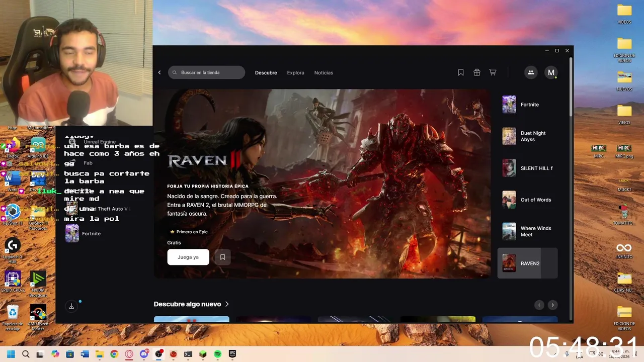Open the shopping cart icon
This screenshot has height=362, width=644.
(x=493, y=72)
